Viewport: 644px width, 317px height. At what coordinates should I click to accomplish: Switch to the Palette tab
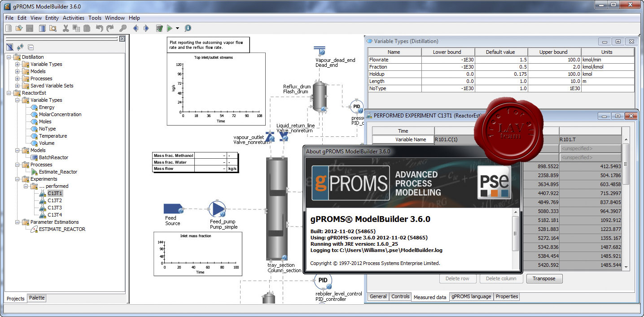pos(37,298)
